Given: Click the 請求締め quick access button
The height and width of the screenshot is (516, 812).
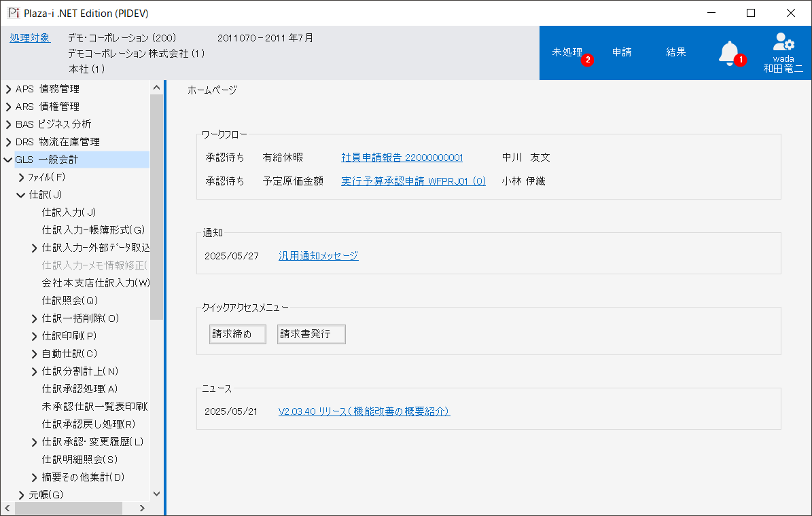Looking at the screenshot, I should 237,334.
